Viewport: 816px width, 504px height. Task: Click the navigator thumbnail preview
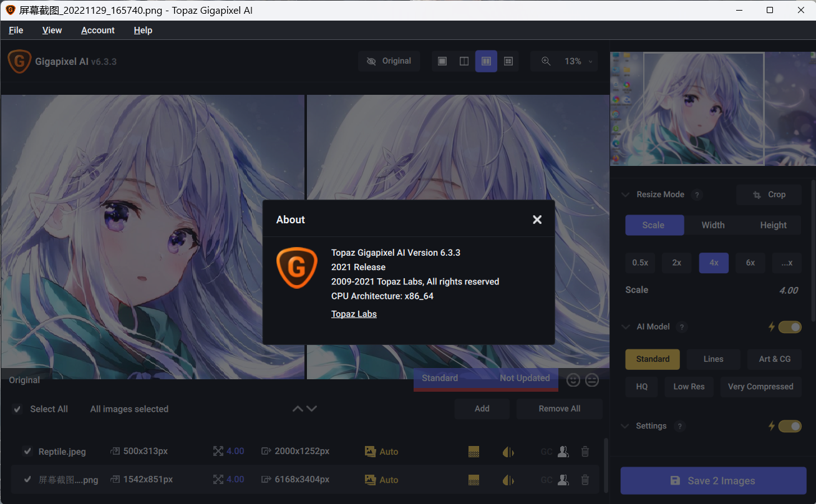click(713, 109)
